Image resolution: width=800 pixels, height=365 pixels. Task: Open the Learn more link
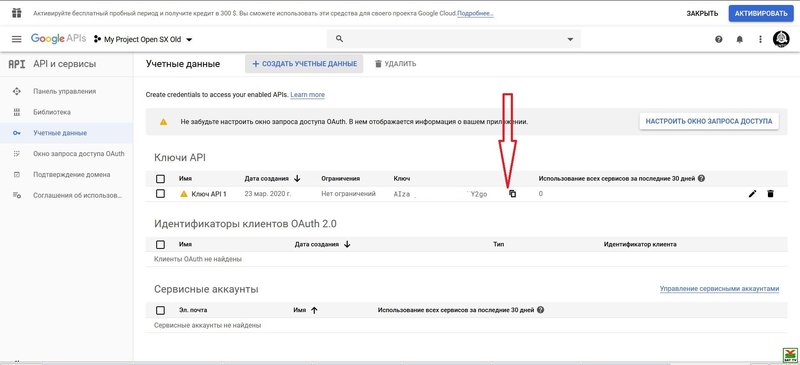[x=307, y=95]
